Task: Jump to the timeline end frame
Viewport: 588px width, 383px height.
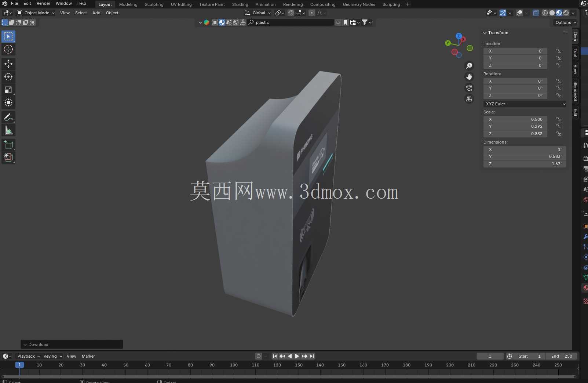Action: pos(311,356)
